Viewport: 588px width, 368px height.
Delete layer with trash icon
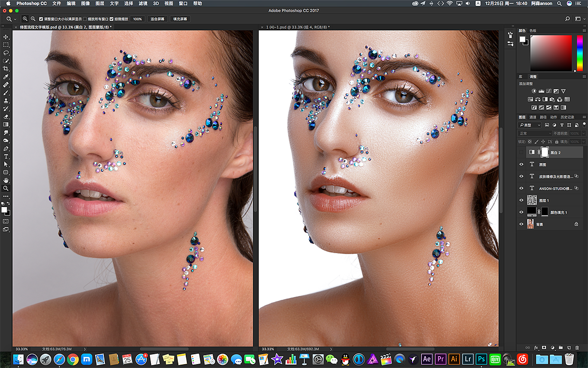tap(577, 347)
